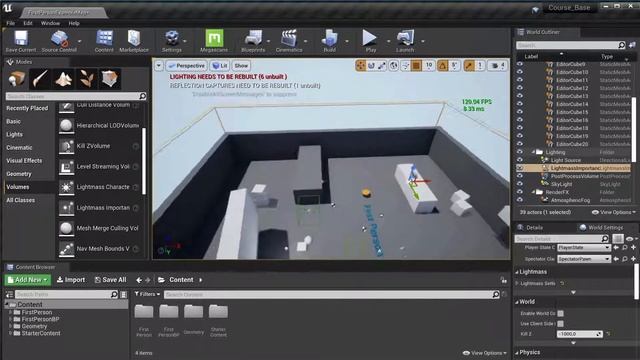Select the Recently Placed category
640x360 pixels.
tap(27, 108)
